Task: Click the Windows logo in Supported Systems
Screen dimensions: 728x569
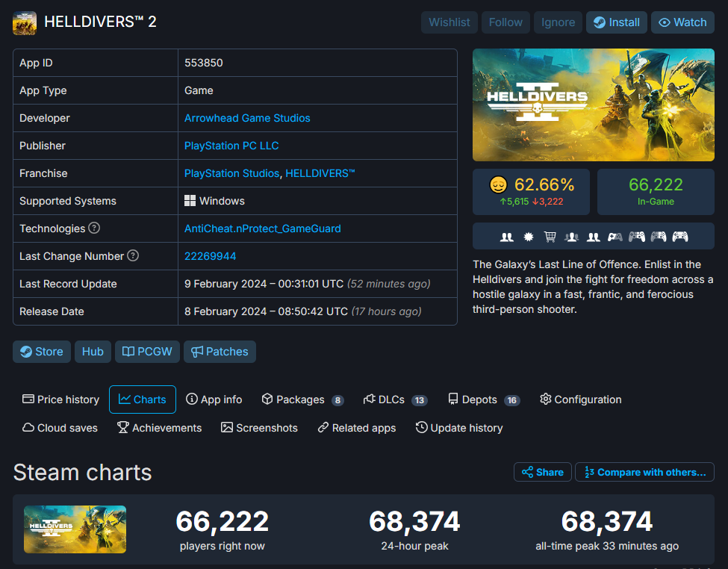Action: point(190,201)
